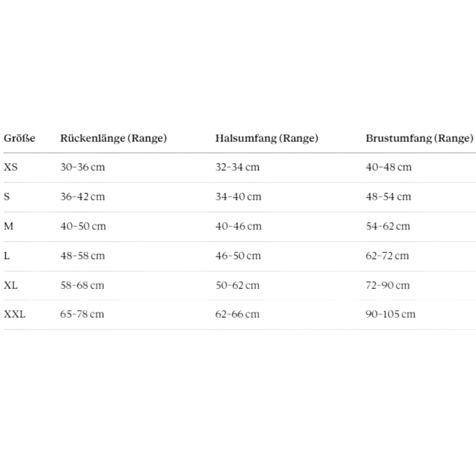
Task: Click the S size label
Action: tap(7, 197)
